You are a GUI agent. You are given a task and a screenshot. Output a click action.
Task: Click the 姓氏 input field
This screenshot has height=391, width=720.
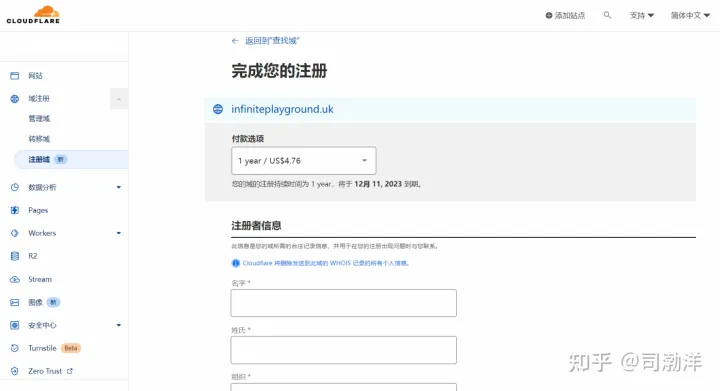[x=343, y=350]
